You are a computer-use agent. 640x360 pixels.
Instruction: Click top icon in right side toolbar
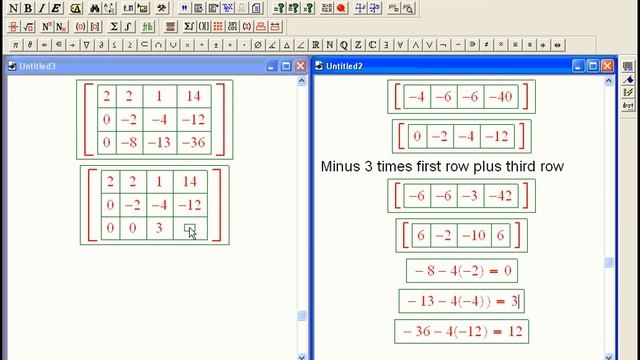(628, 67)
